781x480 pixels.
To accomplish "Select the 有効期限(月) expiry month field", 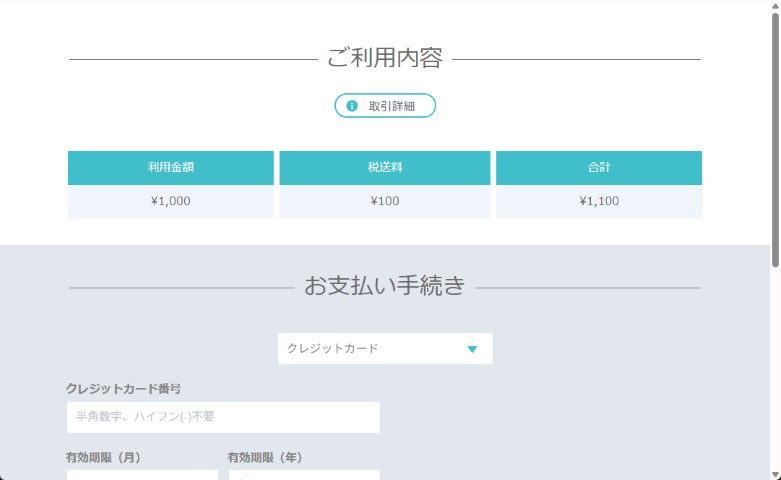I will point(142,475).
